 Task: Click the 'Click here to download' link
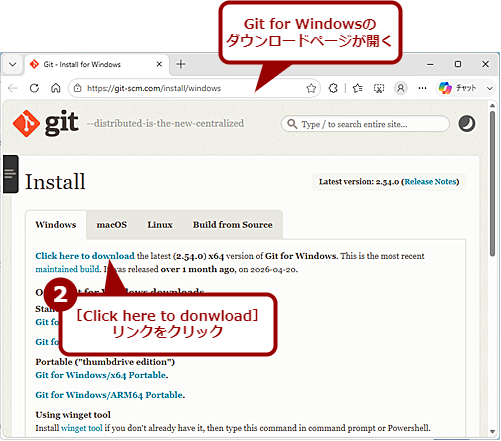85,256
